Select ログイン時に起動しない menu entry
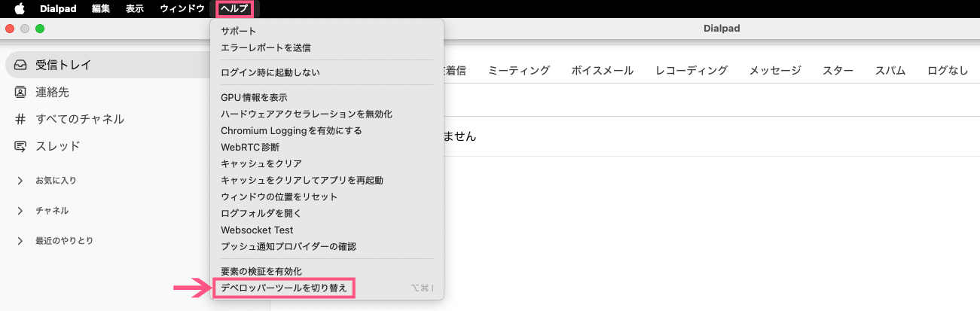Image resolution: width=980 pixels, height=311 pixels. 327,73
